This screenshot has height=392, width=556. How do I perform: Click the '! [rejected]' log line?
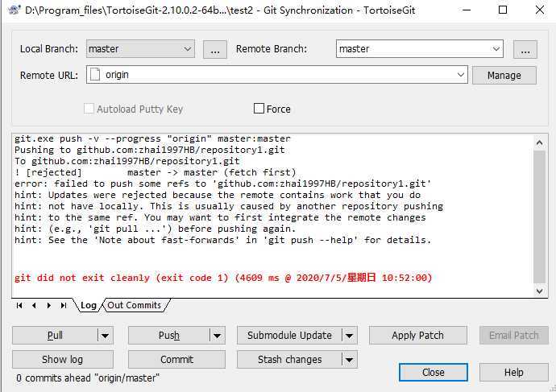pos(155,172)
